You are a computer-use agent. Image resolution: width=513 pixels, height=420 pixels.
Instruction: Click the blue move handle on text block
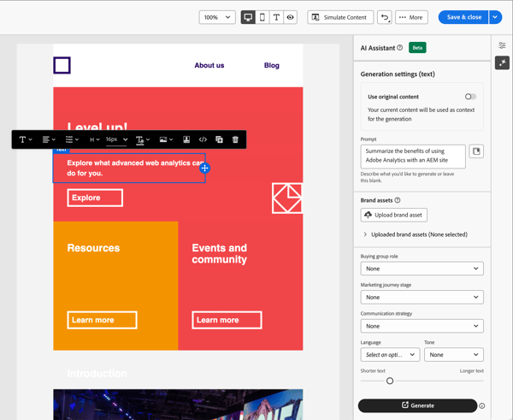[x=205, y=169]
